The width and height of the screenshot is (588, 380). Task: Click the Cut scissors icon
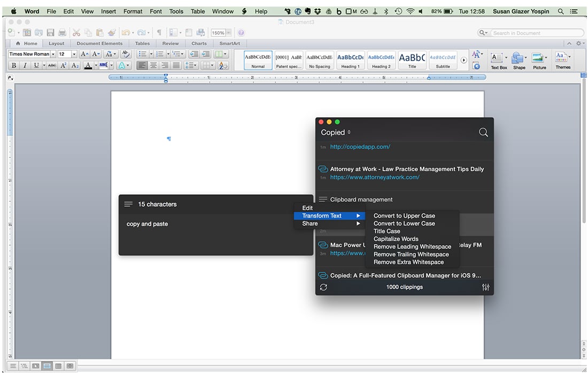[x=76, y=33]
